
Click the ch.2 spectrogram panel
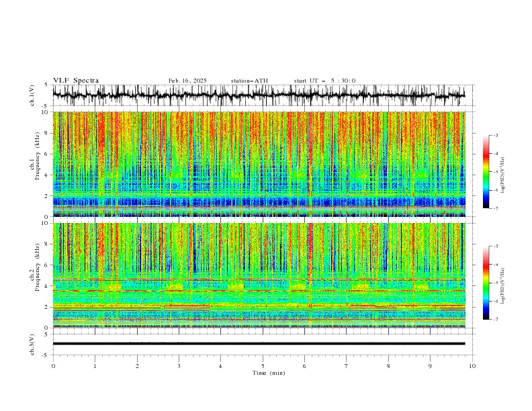[259, 275]
